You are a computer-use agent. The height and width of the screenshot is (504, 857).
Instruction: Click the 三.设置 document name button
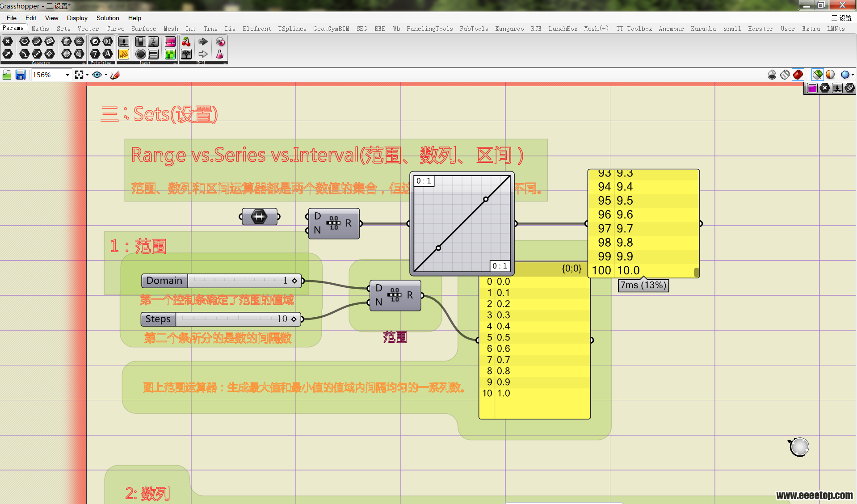pyautogui.click(x=841, y=18)
